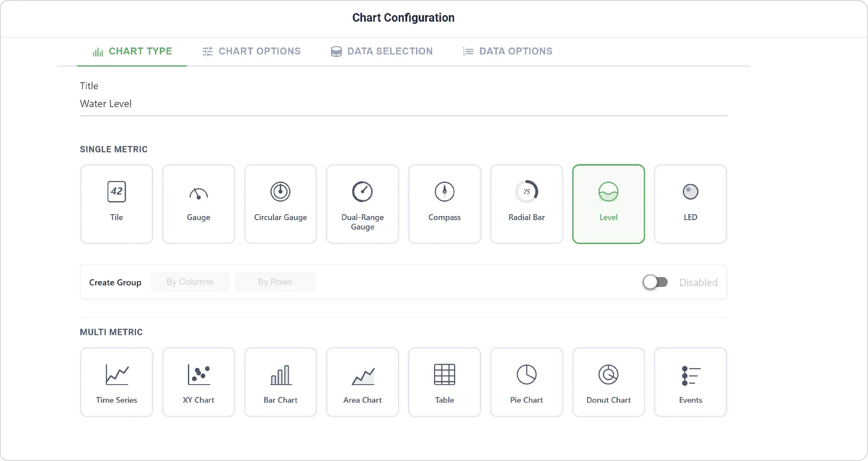Pick the Circular Gauge option
This screenshot has width=868, height=461.
280,204
